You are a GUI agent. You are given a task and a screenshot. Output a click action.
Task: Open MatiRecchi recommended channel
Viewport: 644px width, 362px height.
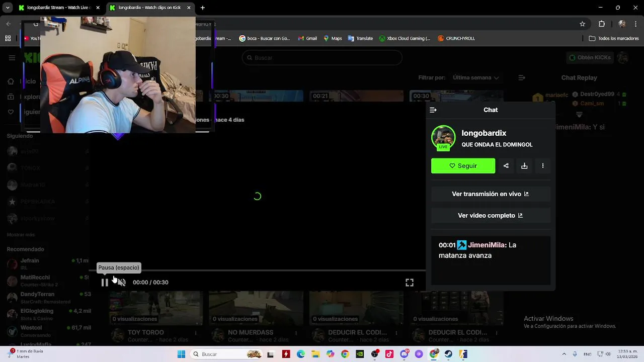[48, 281]
